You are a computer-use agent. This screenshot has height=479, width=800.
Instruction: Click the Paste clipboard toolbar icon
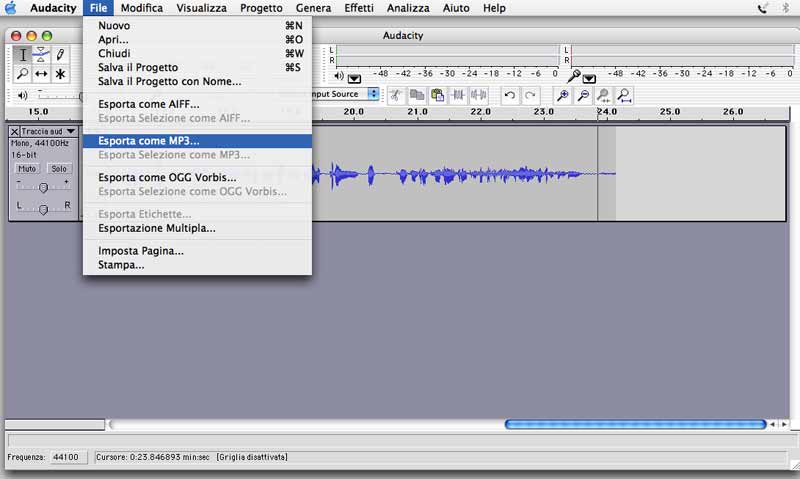point(437,95)
